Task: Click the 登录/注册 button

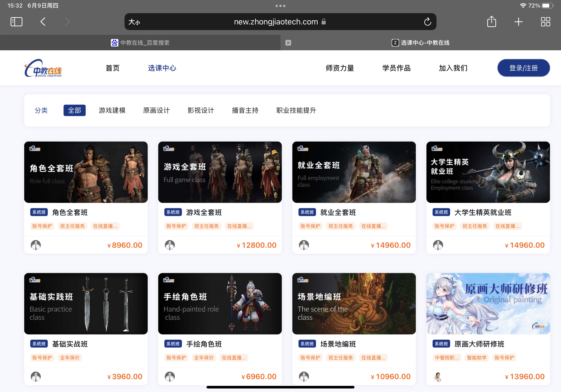Action: coord(523,68)
